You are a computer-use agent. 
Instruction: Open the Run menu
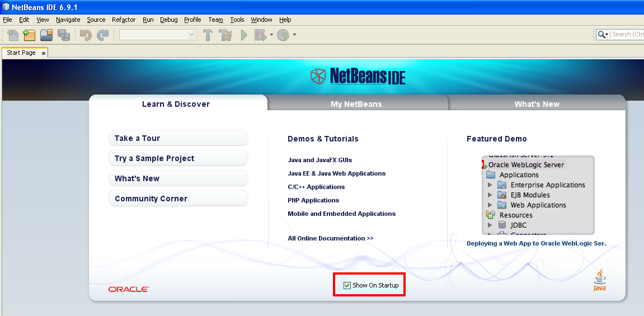click(148, 20)
